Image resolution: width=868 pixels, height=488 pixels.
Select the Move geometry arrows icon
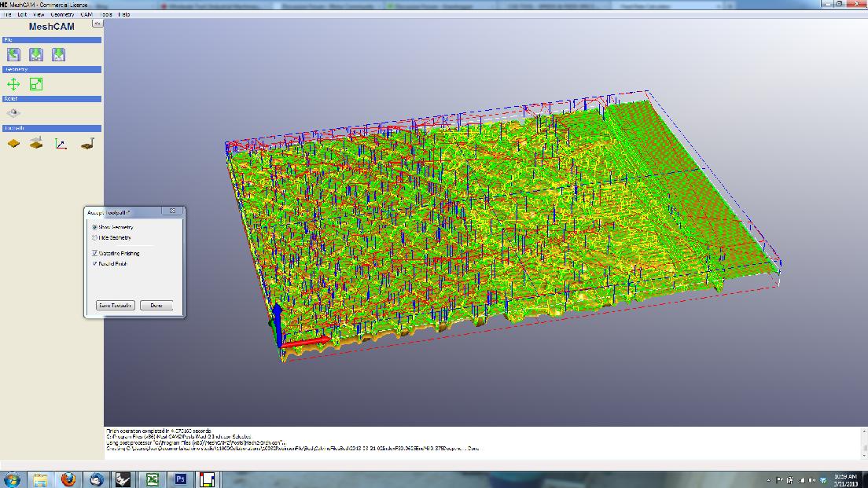click(x=13, y=84)
